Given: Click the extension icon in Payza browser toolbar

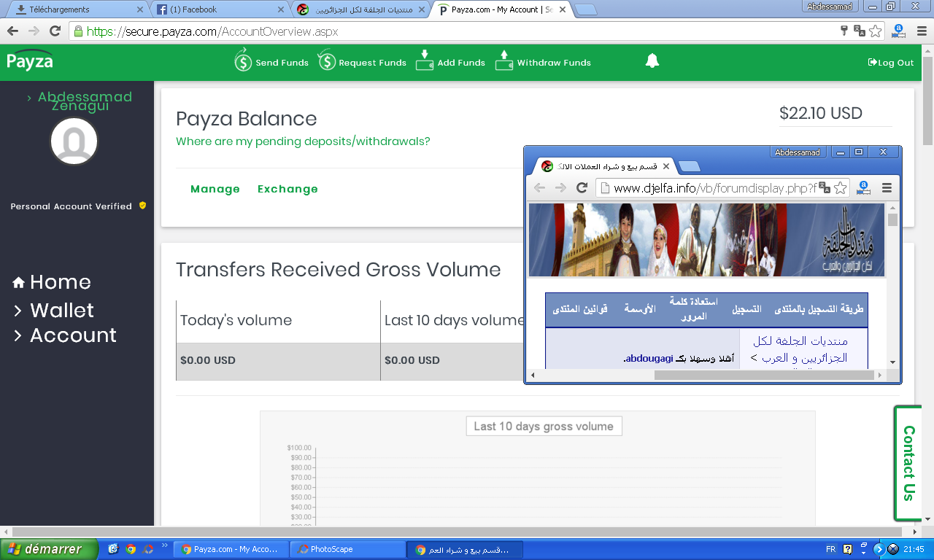Looking at the screenshot, I should coord(899,31).
